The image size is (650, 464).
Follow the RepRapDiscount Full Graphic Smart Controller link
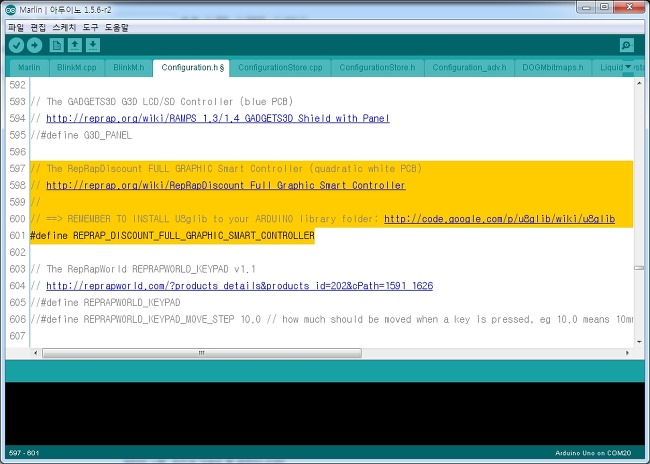pos(226,185)
